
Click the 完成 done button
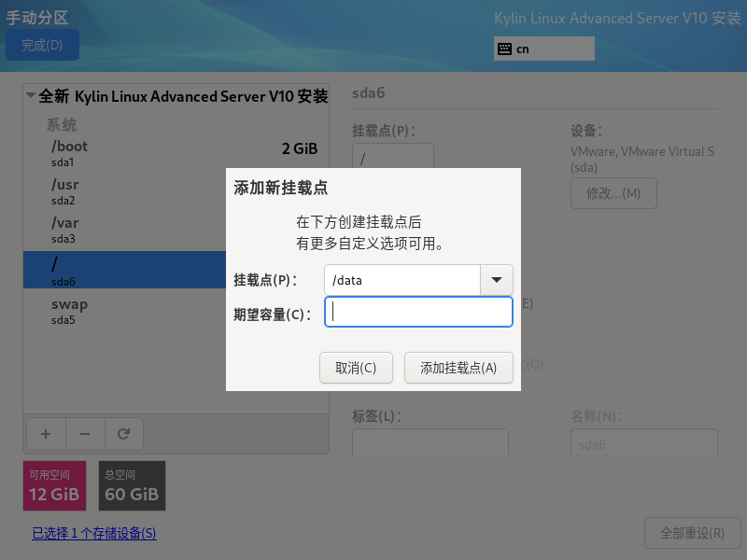[x=42, y=45]
